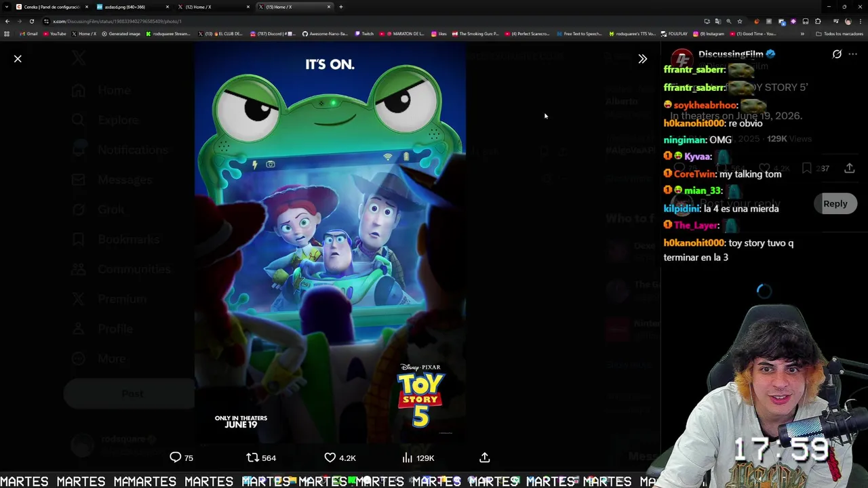Screen dimensions: 868x488
Task: Open the (9) Instagram bookmark
Action: pyautogui.click(x=709, y=33)
